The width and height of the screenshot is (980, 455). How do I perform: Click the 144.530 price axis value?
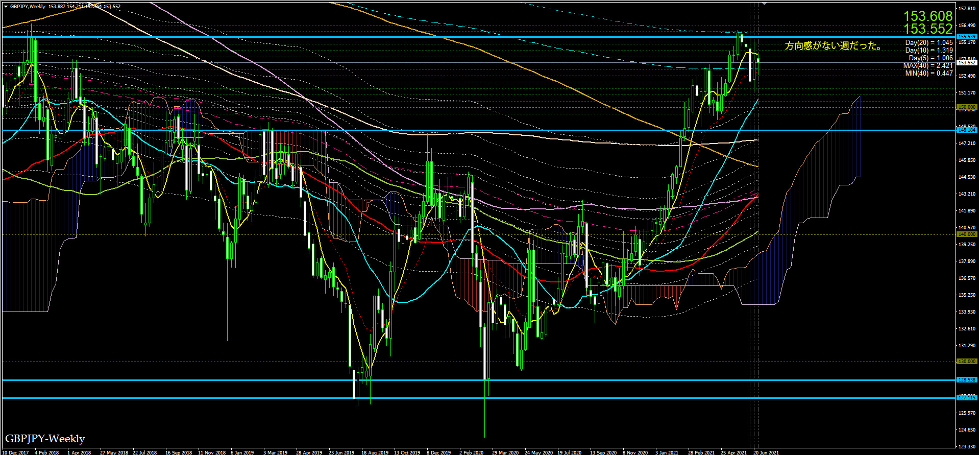point(967,177)
